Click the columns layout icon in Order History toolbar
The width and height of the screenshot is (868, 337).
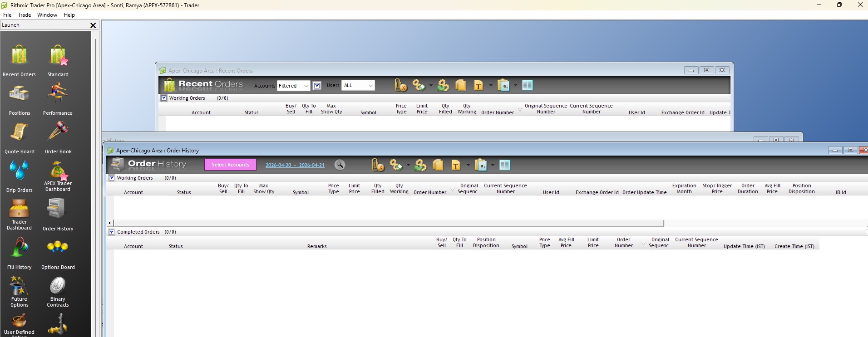[x=504, y=165]
